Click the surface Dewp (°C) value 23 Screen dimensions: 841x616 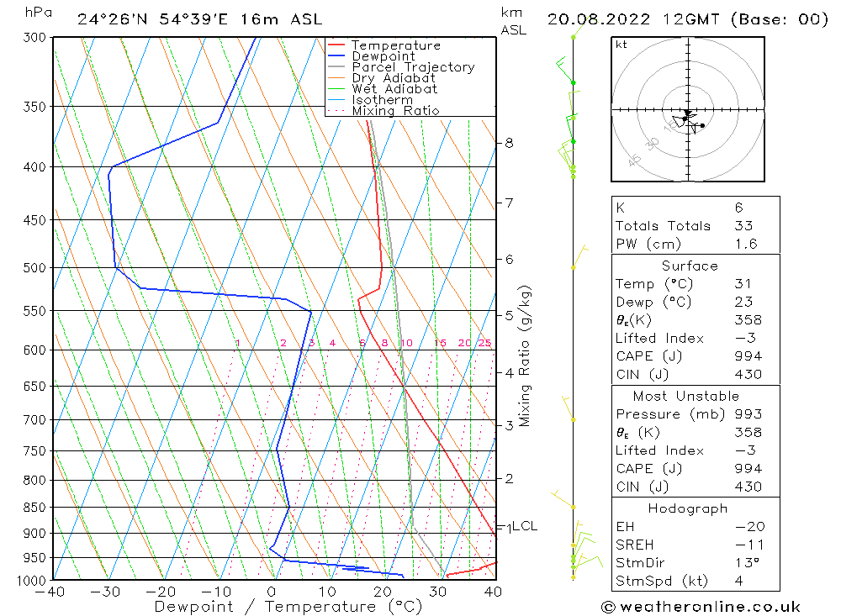click(744, 302)
